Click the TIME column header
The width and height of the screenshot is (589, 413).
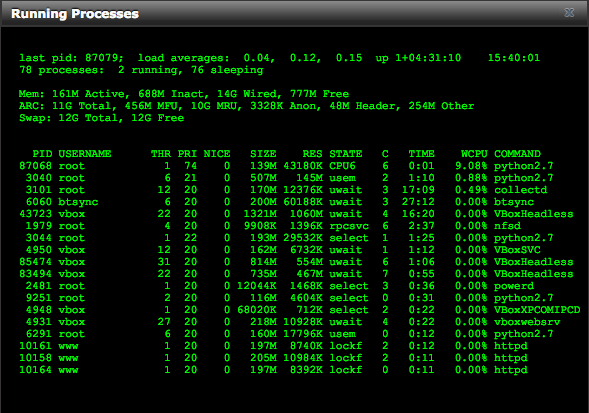pyautogui.click(x=421, y=154)
